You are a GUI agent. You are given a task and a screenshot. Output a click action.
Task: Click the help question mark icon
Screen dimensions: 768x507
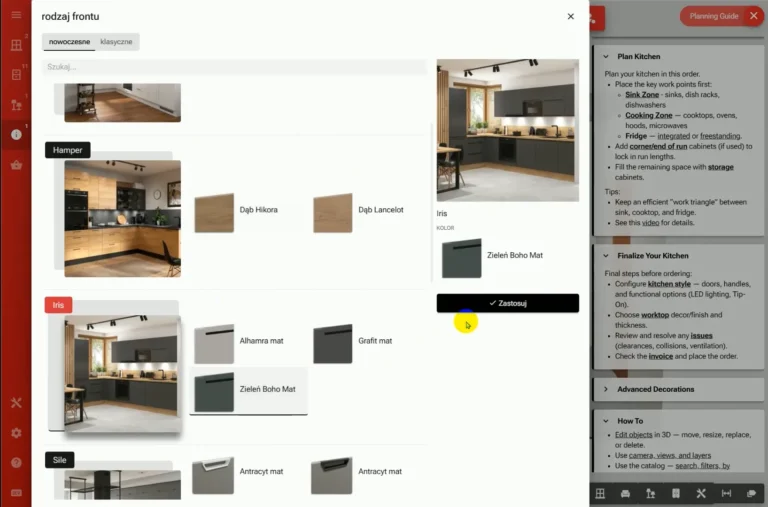(15, 463)
